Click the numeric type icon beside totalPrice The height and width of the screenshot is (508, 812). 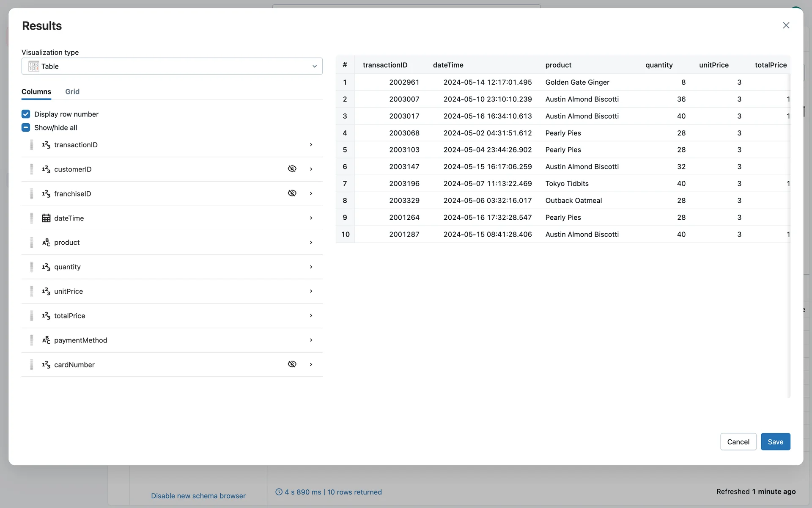[46, 316]
